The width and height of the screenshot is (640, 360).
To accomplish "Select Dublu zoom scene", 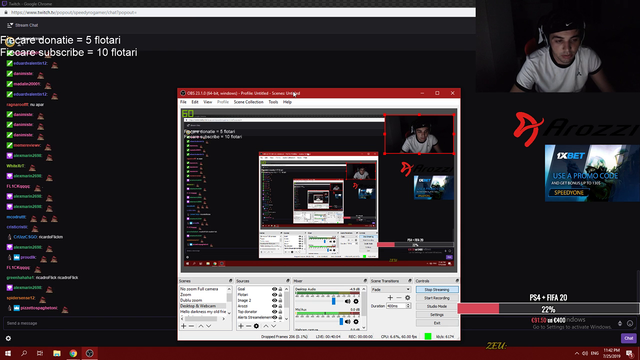I will [203, 300].
